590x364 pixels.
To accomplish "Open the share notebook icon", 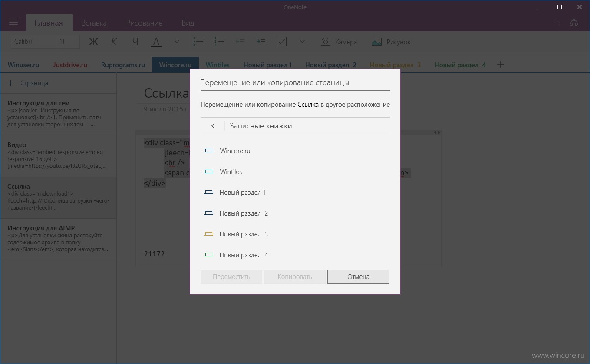I will coord(574,23).
